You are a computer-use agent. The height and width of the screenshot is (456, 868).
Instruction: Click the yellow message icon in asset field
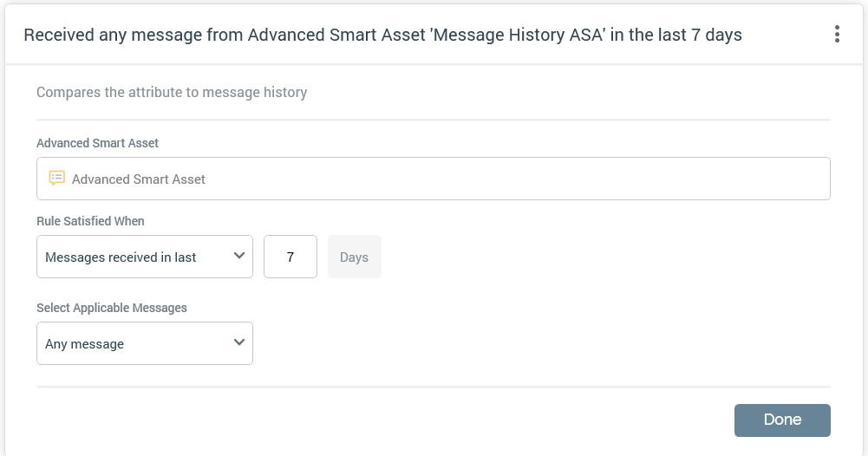point(57,179)
